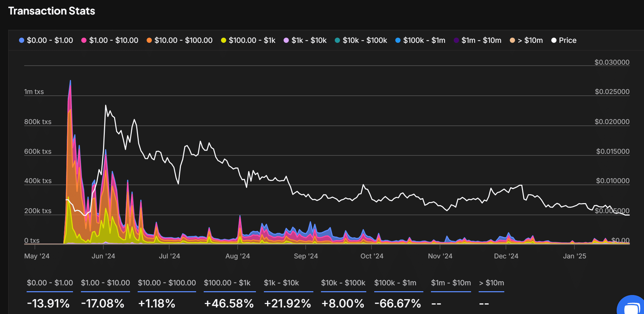Image resolution: width=644 pixels, height=314 pixels.
Task: Click the Dec '24 axis label
Action: click(506, 256)
